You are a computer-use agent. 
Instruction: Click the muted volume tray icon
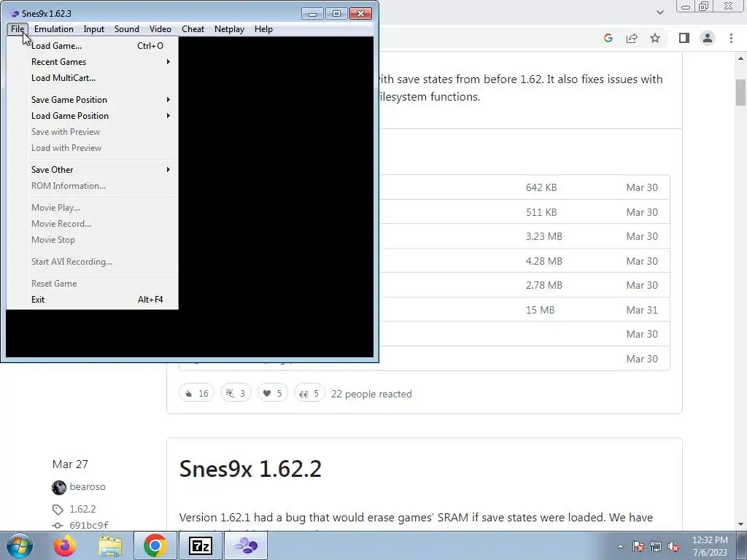click(x=673, y=546)
